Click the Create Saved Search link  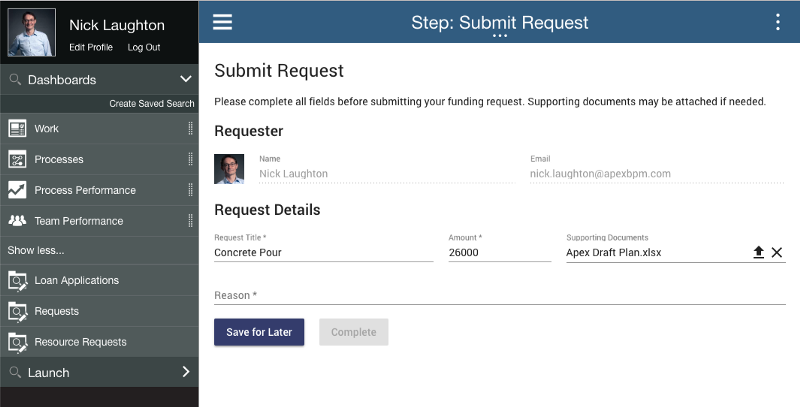pyautogui.click(x=152, y=104)
